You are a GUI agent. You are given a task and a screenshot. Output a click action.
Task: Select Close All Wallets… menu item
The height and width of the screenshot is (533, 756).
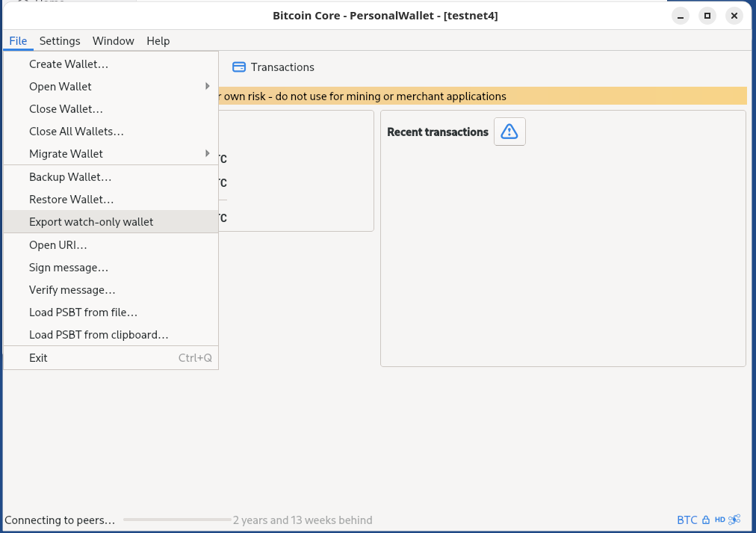[111, 132]
